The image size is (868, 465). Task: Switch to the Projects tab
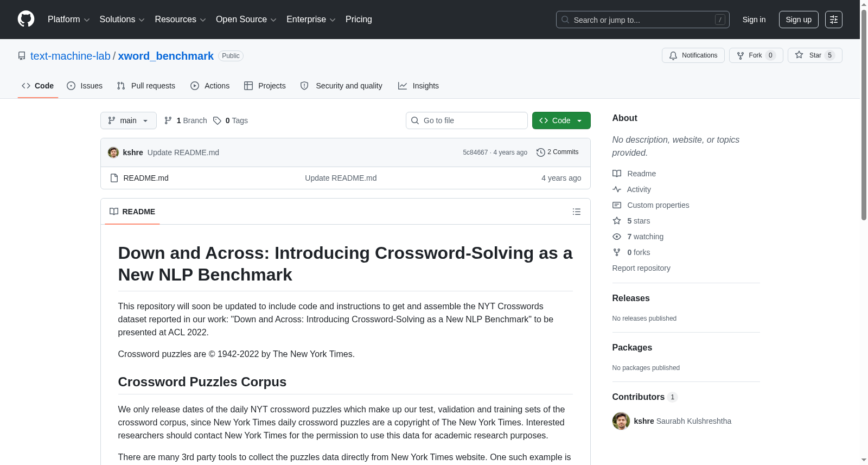(x=265, y=86)
